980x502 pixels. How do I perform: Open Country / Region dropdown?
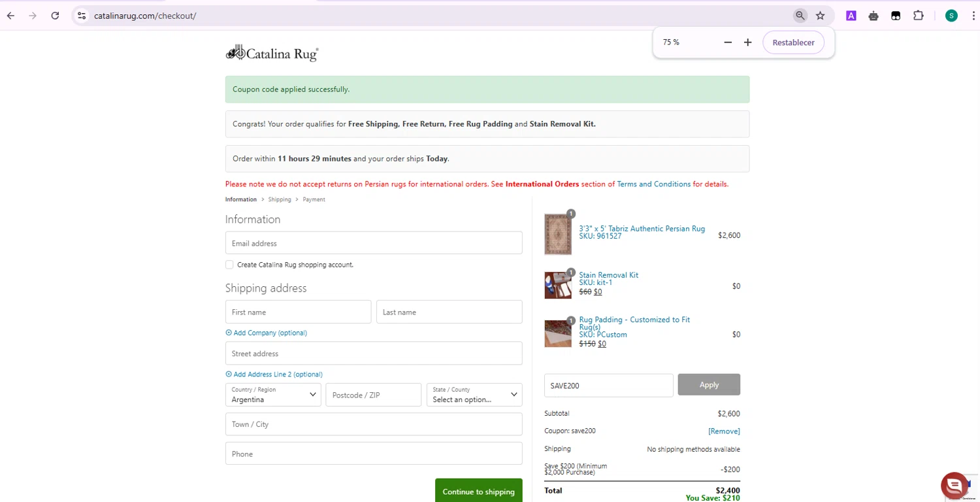coord(273,395)
